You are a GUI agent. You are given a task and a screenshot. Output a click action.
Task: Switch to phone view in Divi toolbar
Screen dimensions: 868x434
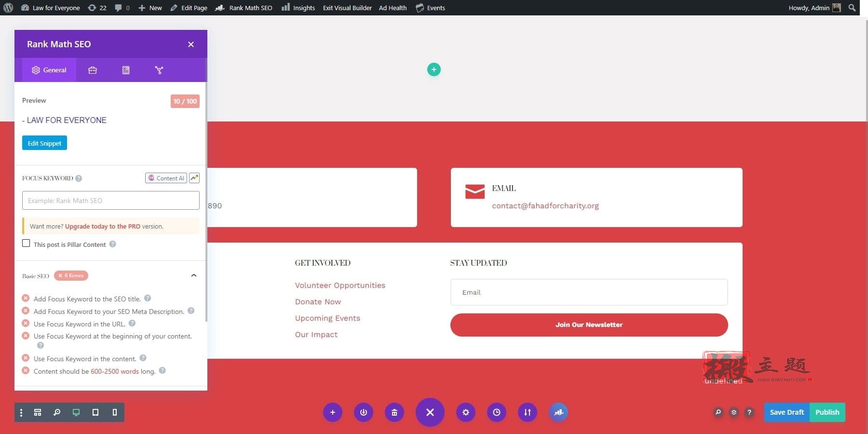(115, 412)
